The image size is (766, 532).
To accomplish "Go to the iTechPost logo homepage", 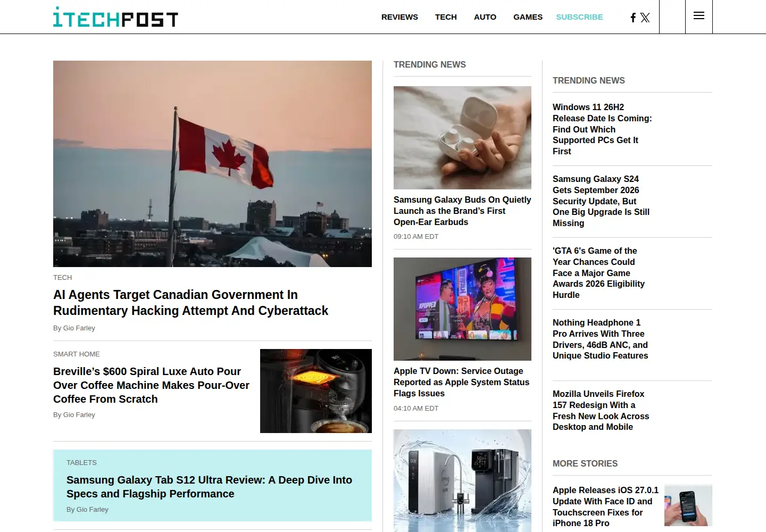I will (115, 17).
